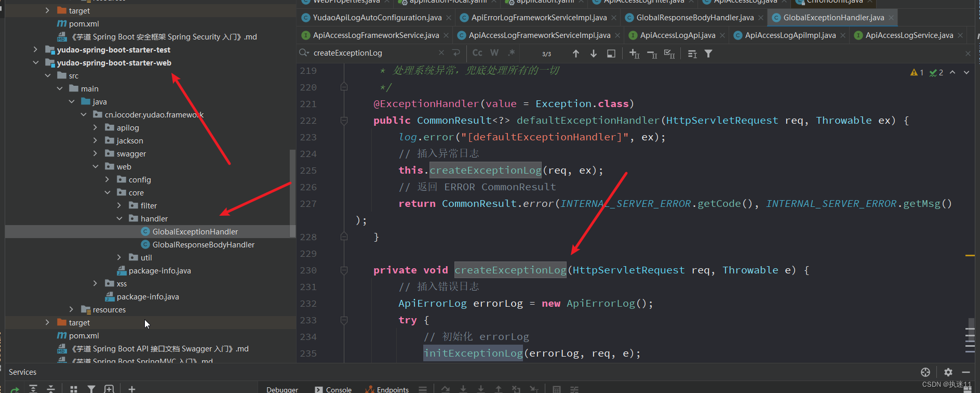Go to next search occurrence
This screenshot has height=393, width=980.
[594, 54]
